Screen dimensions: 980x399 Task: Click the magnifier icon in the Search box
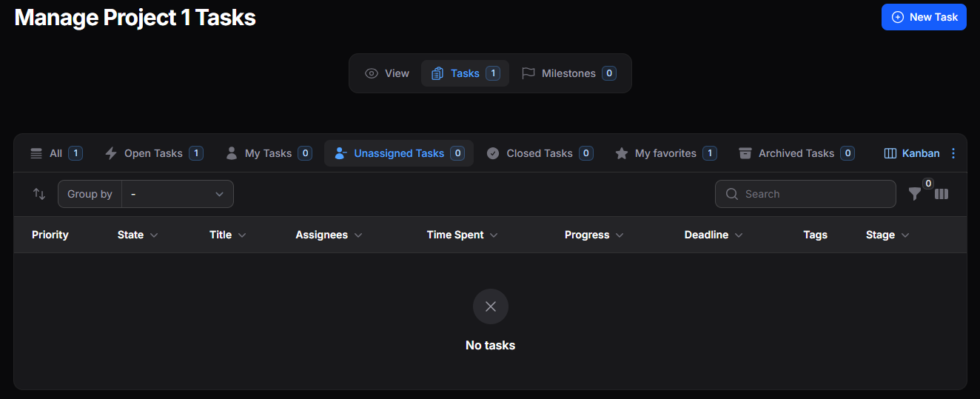tap(732, 194)
